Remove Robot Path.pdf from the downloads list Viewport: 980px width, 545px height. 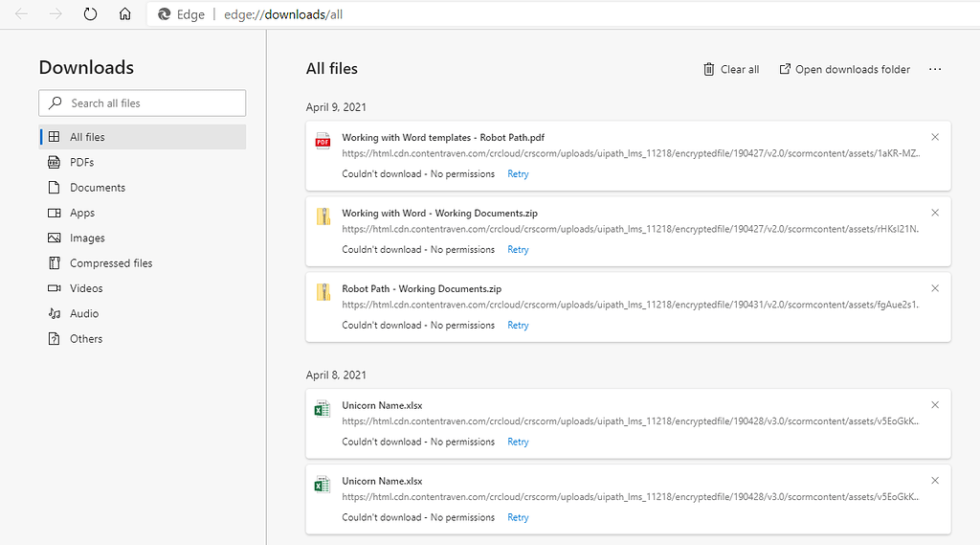935,137
